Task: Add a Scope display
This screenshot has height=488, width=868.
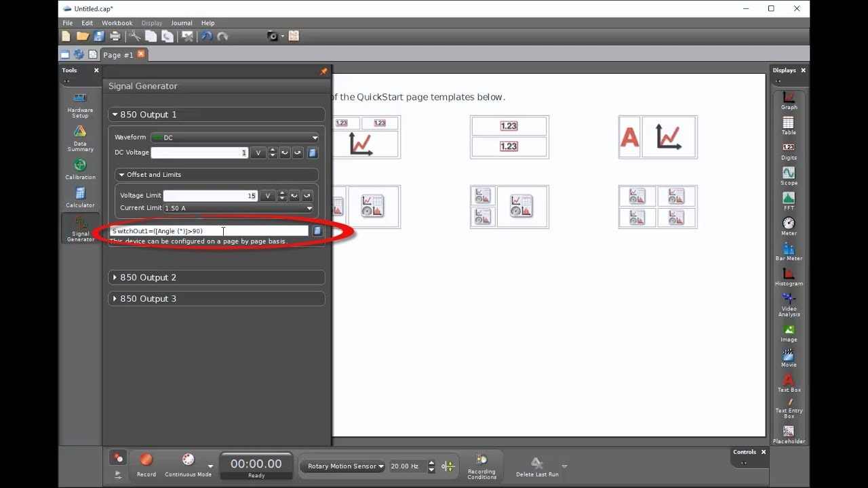Action: (789, 176)
